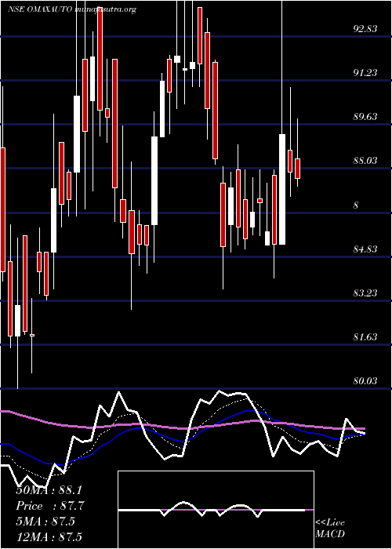
Task: Click inside the MACD inset chart
Action: tap(216, 510)
